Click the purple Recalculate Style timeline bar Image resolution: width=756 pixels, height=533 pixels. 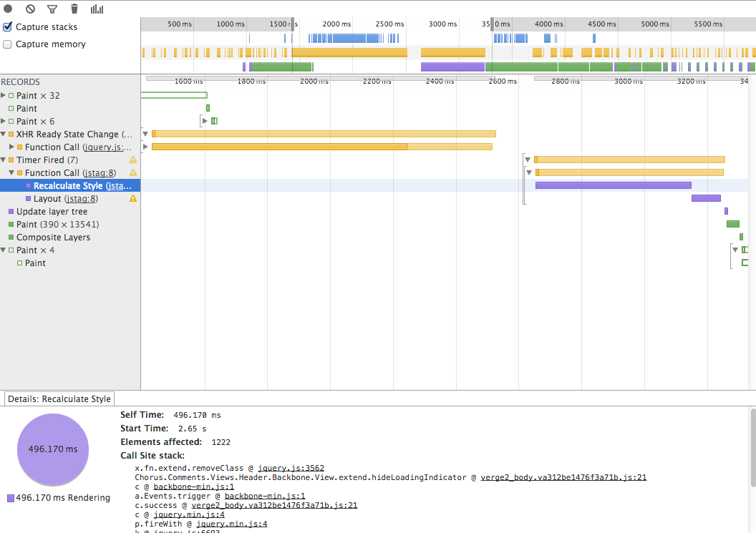click(x=613, y=185)
